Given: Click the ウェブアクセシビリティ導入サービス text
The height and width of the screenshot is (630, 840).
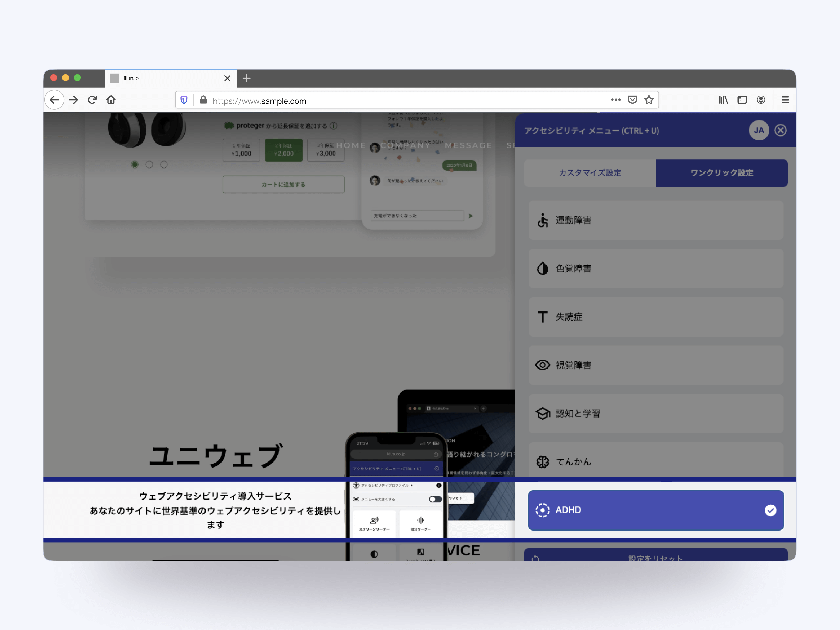Looking at the screenshot, I should pos(216,496).
